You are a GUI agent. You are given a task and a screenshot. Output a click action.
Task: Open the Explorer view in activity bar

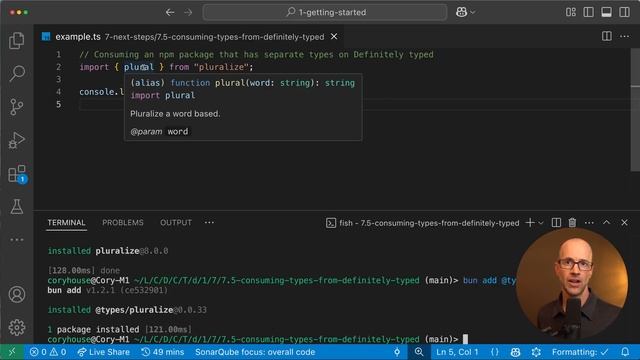(x=17, y=40)
